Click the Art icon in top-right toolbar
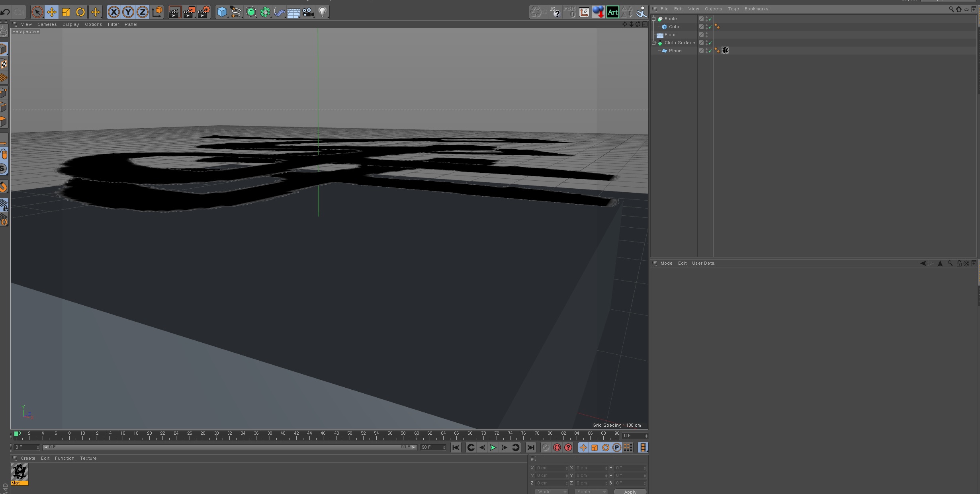The image size is (980, 494). (612, 12)
